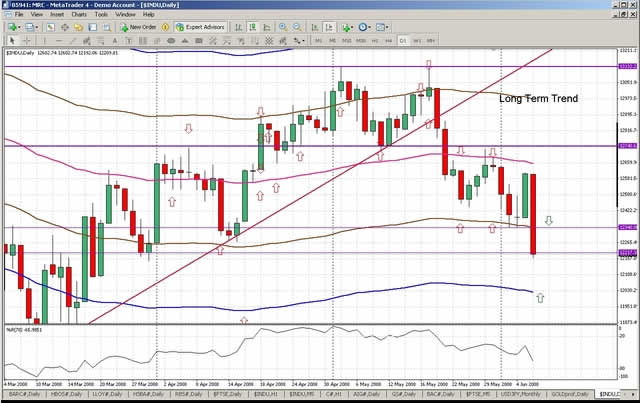
Task: Switch to the D1 daily timeframe
Action: click(x=403, y=40)
